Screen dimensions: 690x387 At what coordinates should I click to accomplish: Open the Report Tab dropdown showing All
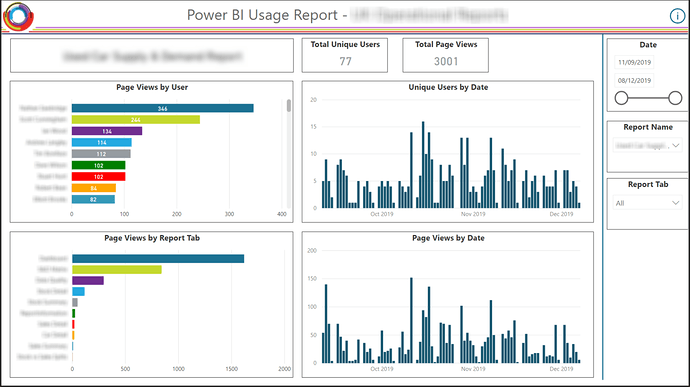click(x=647, y=203)
